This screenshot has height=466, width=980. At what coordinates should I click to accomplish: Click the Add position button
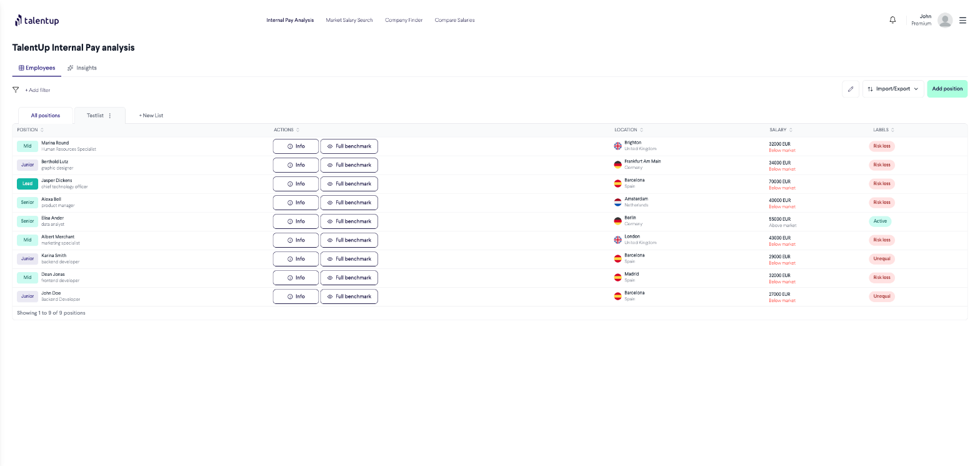[947, 89]
